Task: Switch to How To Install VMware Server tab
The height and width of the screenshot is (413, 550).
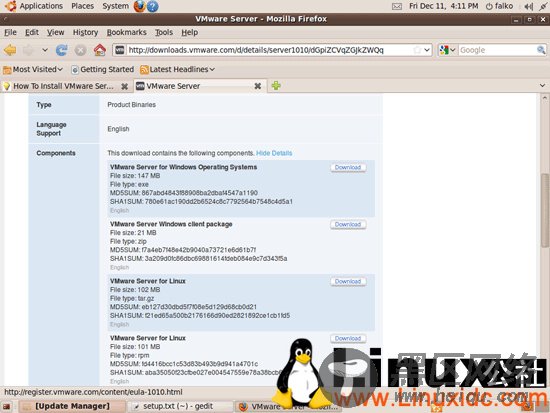Action: click(63, 86)
